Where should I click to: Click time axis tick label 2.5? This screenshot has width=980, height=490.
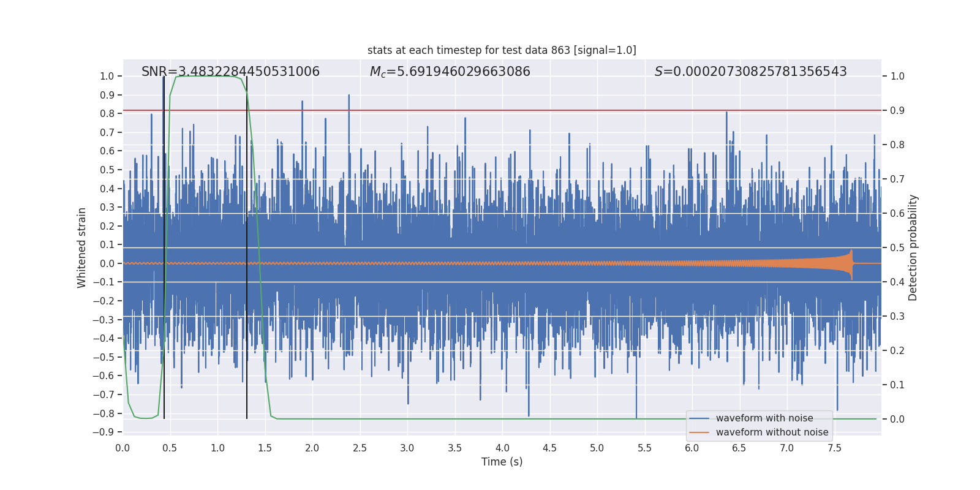coord(360,448)
